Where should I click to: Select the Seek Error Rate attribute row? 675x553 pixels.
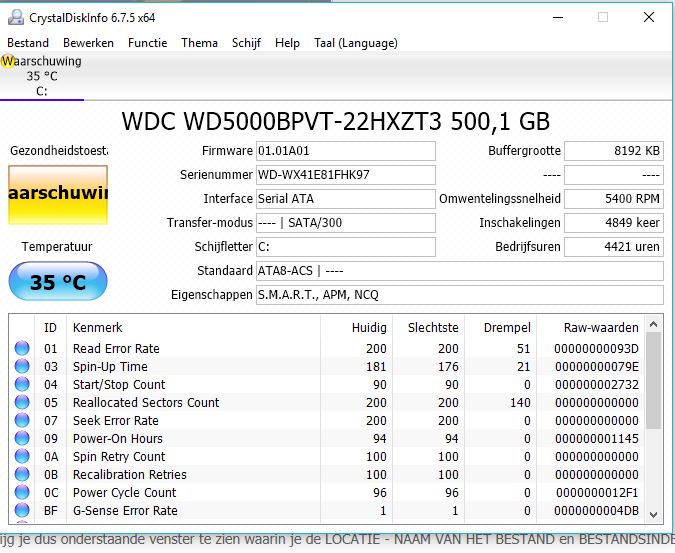coord(327,420)
